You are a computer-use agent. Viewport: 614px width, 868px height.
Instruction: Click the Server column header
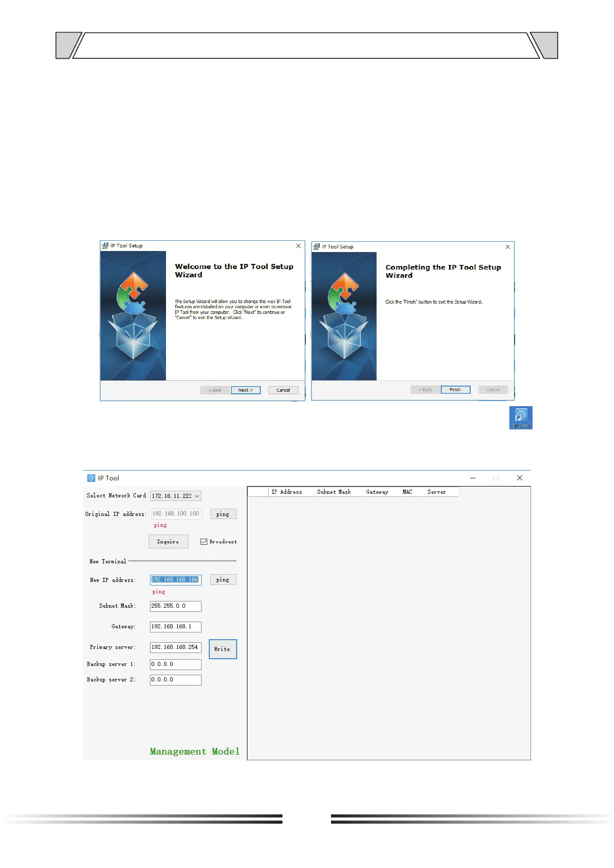(441, 492)
